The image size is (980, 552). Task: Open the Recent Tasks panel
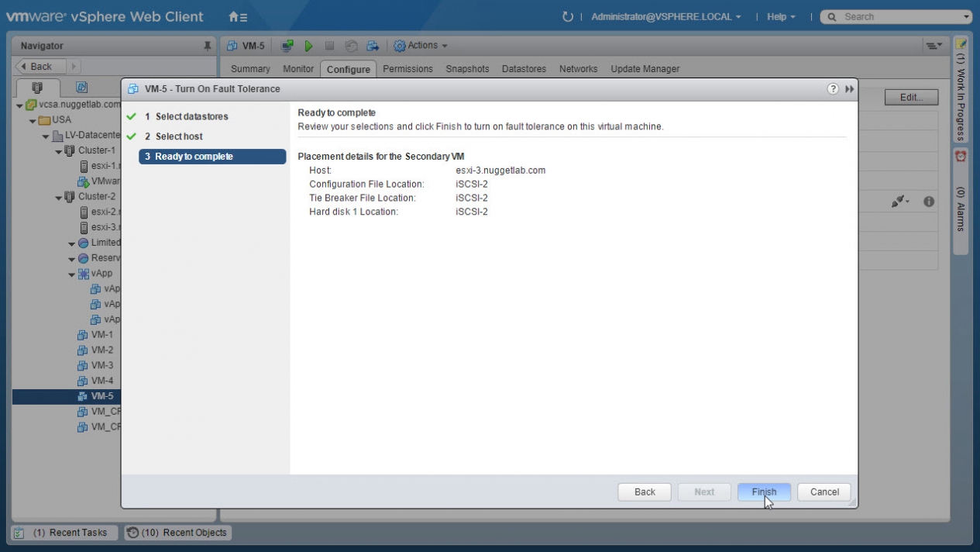(x=65, y=533)
